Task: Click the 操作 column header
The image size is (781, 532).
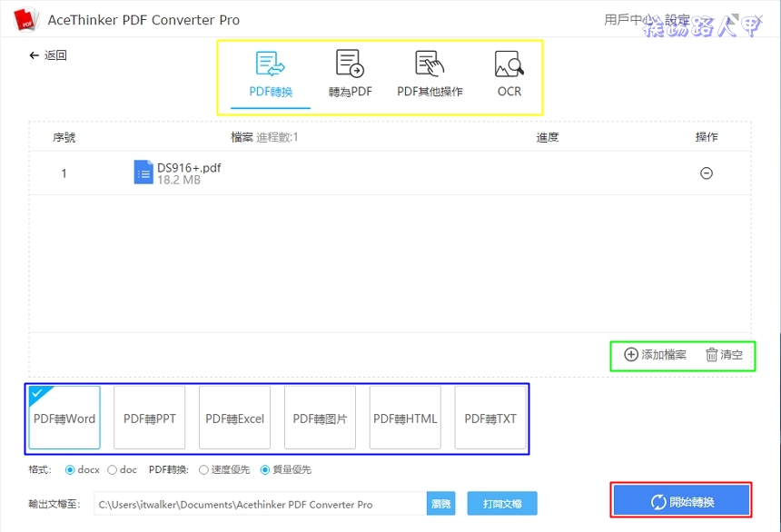Action: (707, 137)
